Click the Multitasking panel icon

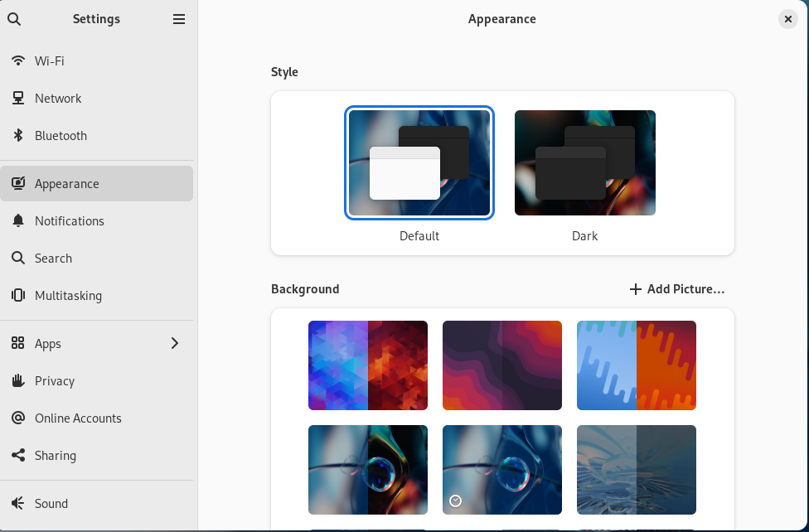click(18, 295)
